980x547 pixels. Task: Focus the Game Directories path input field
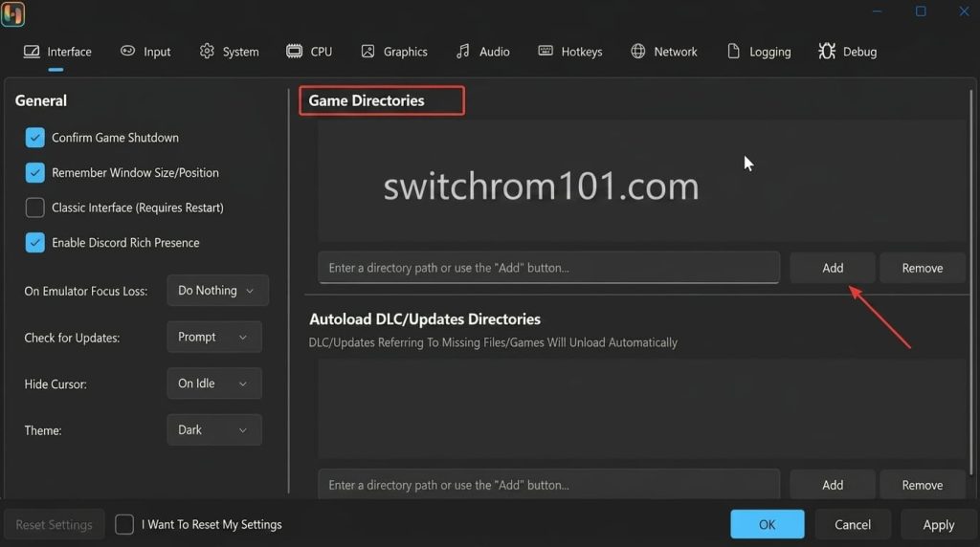(548, 268)
